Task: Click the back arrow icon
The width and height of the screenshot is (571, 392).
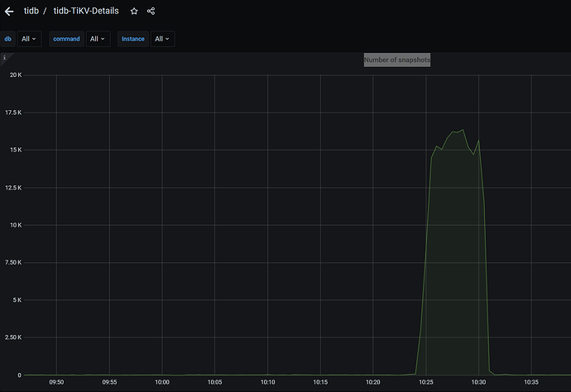Action: [9, 12]
